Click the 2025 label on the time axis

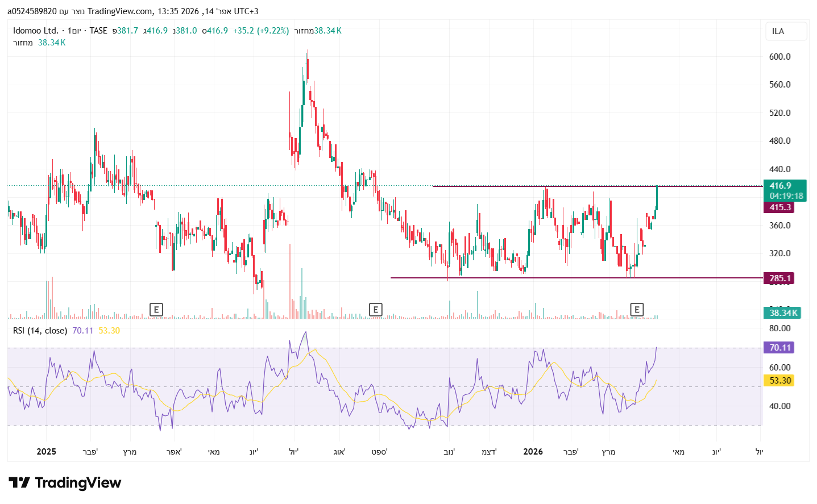click(x=47, y=452)
